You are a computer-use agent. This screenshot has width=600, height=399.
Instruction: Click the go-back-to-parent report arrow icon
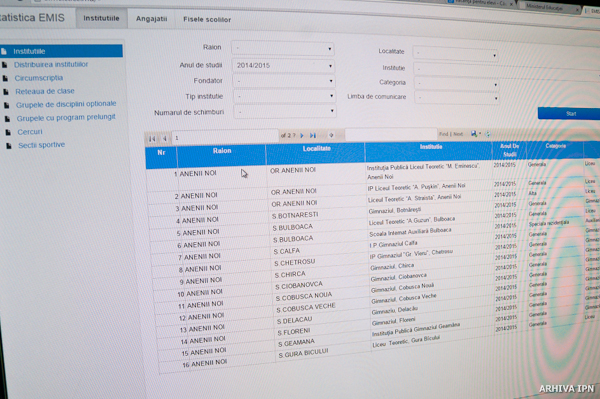pos(331,135)
